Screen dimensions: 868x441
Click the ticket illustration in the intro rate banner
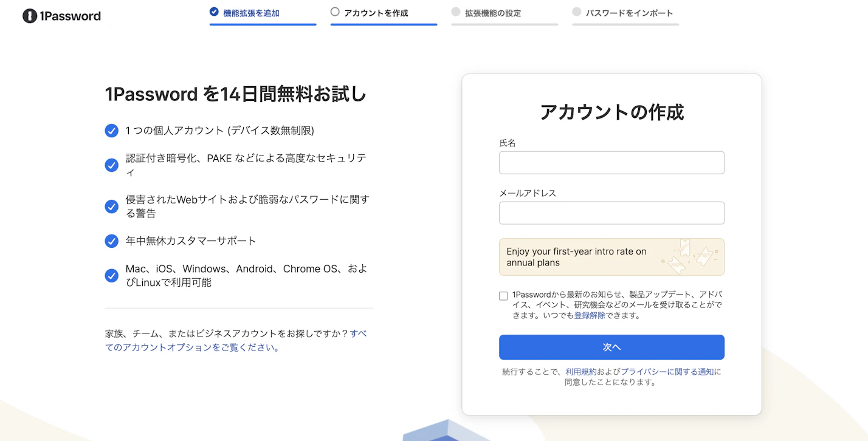tap(689, 257)
